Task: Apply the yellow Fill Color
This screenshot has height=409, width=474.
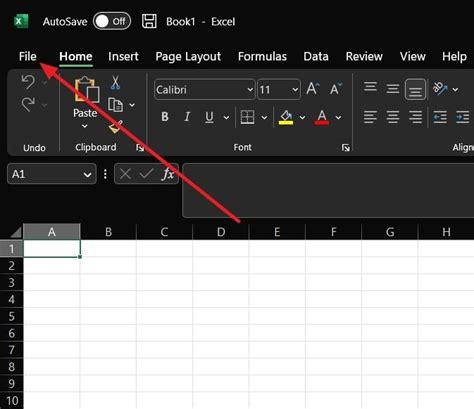Action: click(x=286, y=117)
